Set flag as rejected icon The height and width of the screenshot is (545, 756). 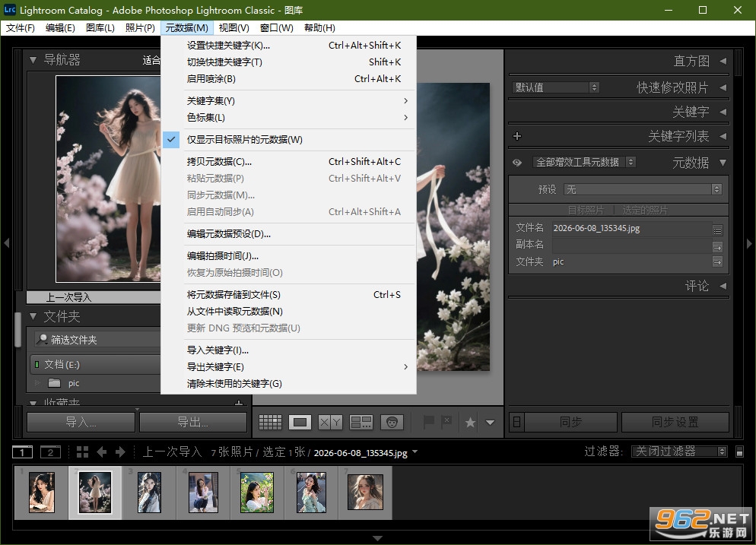[x=446, y=423]
